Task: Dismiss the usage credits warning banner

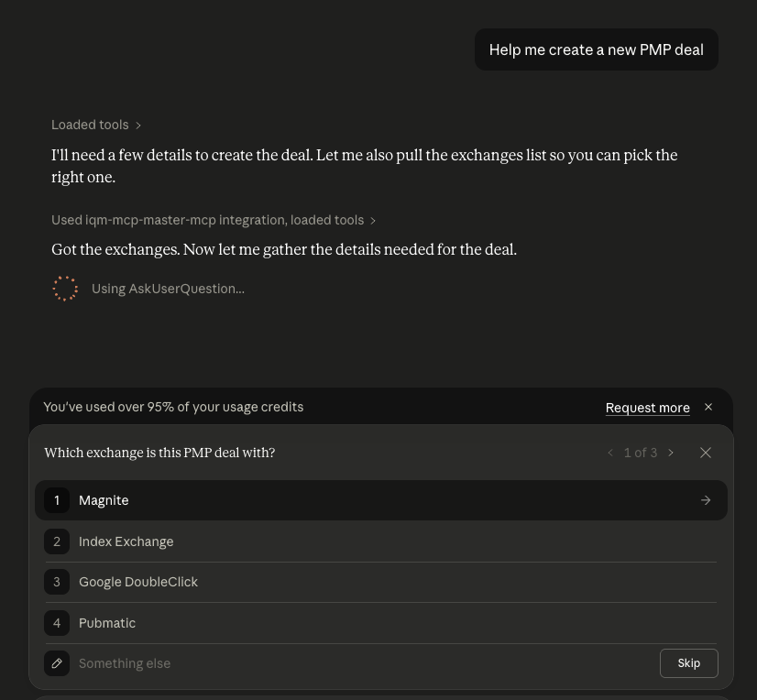Action: [708, 407]
